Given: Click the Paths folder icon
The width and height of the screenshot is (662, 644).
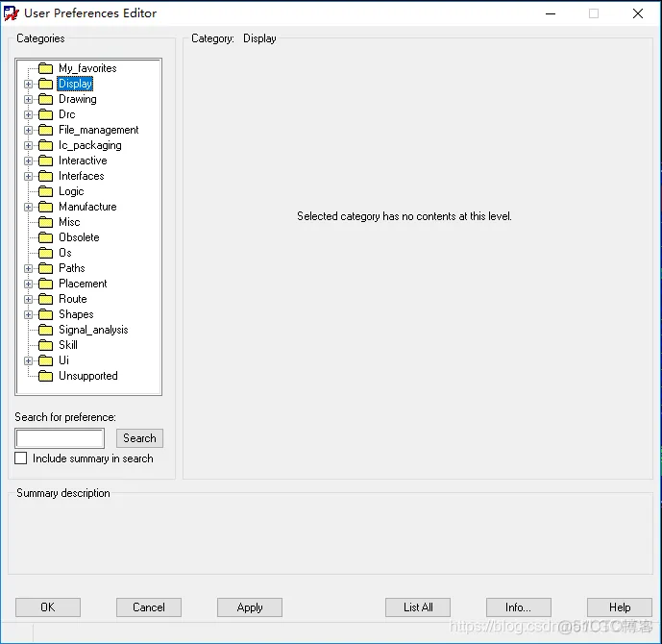Looking at the screenshot, I should (45, 268).
